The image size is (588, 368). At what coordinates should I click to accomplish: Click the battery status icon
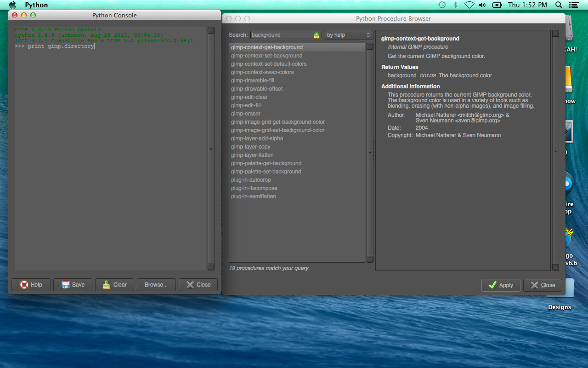[497, 5]
